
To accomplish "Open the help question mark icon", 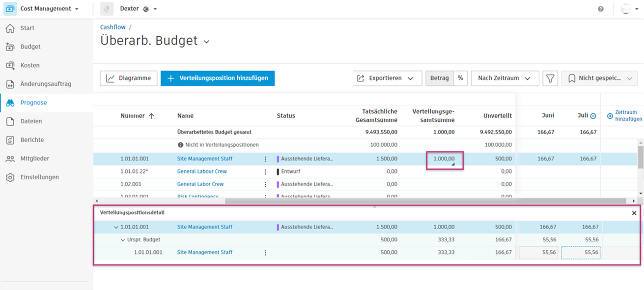I will (x=600, y=9).
